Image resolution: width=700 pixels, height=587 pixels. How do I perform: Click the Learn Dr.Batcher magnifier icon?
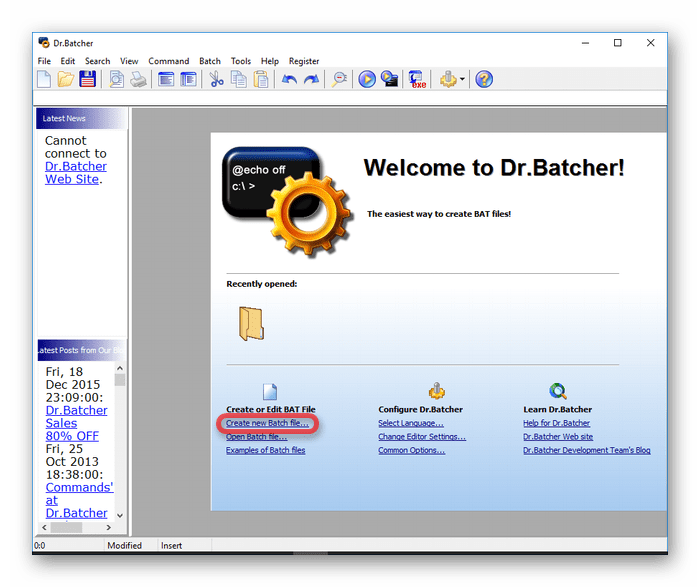558,391
